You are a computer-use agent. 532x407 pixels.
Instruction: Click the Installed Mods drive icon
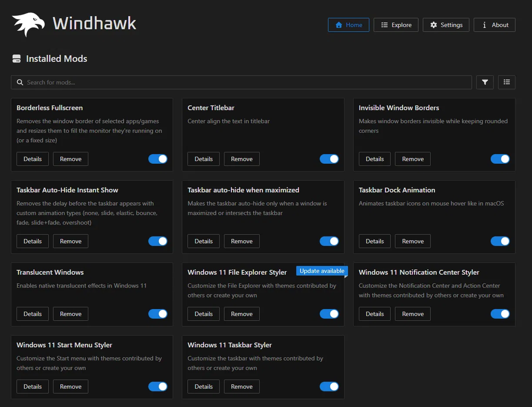17,59
